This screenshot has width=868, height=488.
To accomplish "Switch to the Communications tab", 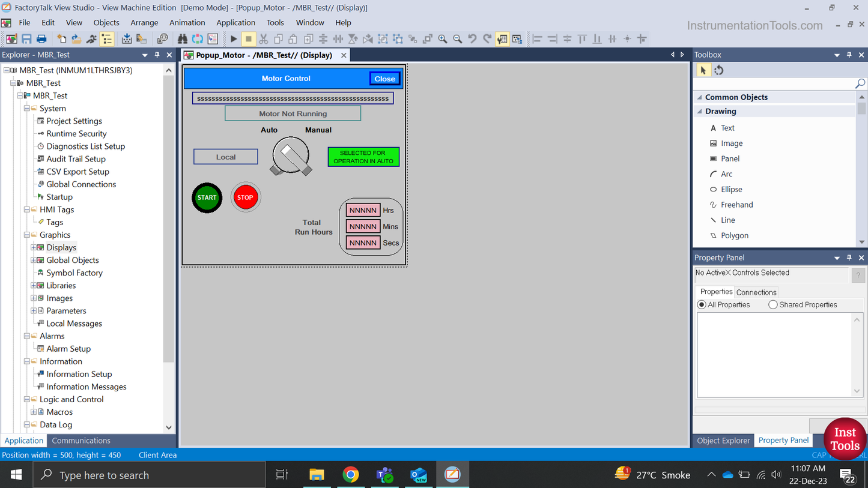I will (x=81, y=441).
